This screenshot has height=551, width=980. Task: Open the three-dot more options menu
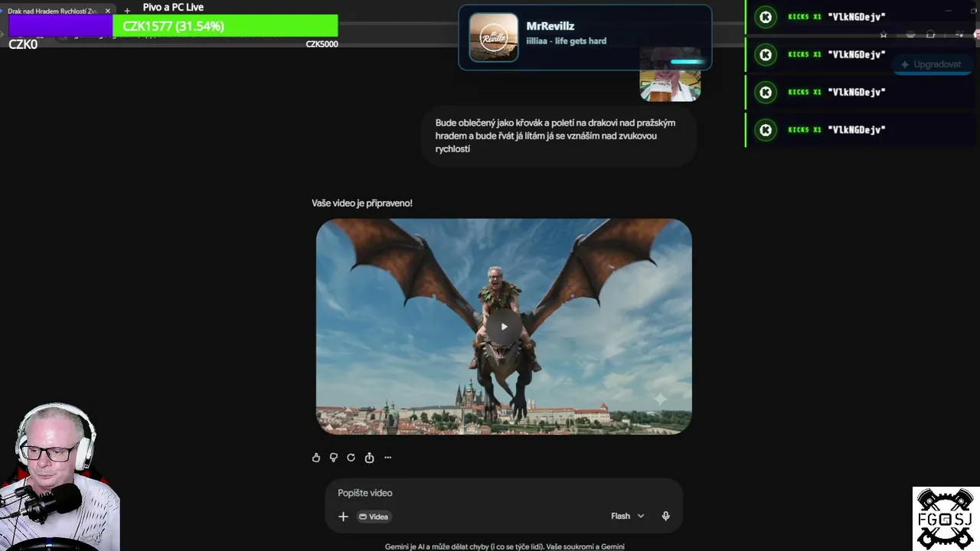pos(387,458)
